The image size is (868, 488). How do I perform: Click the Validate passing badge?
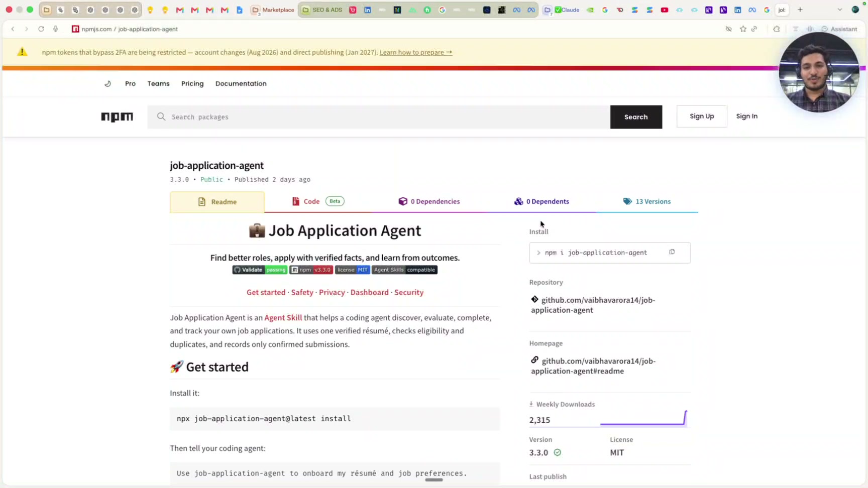pos(260,270)
